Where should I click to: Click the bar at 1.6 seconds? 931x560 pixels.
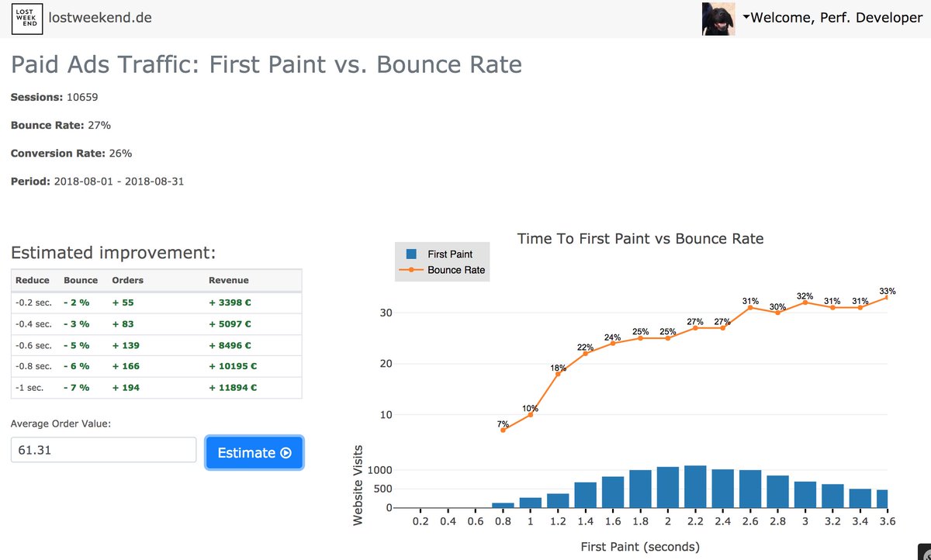pyautogui.click(x=613, y=493)
